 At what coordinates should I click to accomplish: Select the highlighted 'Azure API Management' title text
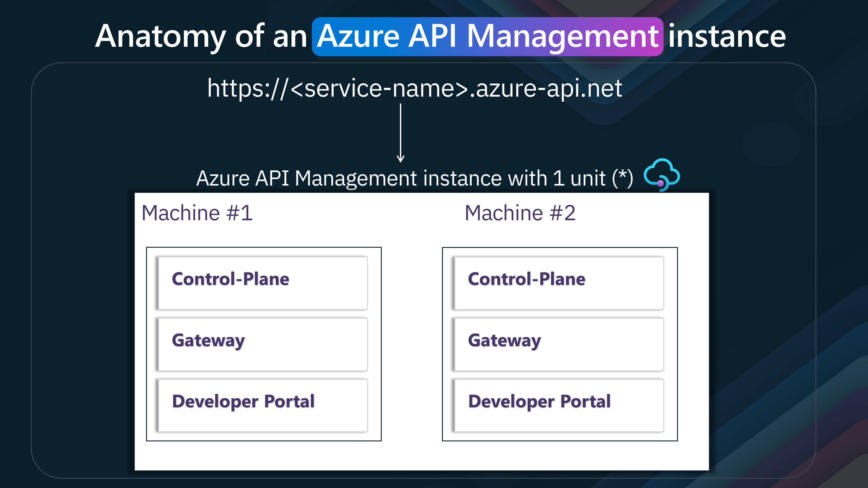(487, 36)
